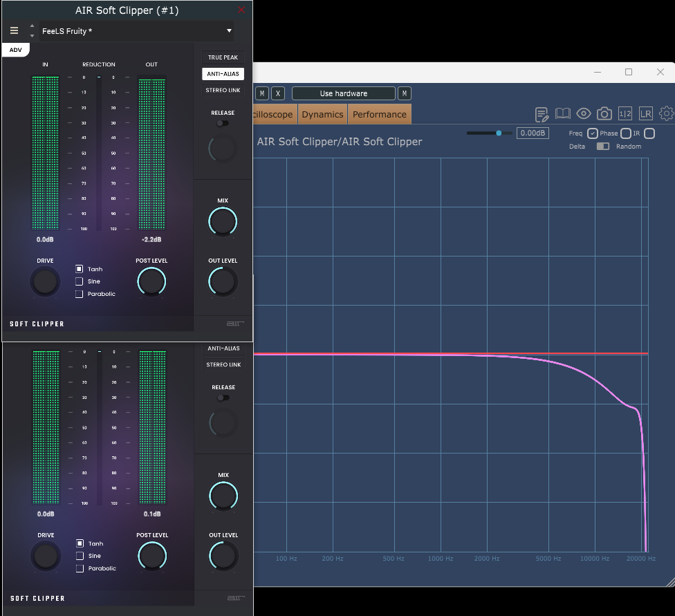The image size is (675, 616).
Task: Click the DRIVE knob in the background Soft Clipper
Action: [46, 556]
